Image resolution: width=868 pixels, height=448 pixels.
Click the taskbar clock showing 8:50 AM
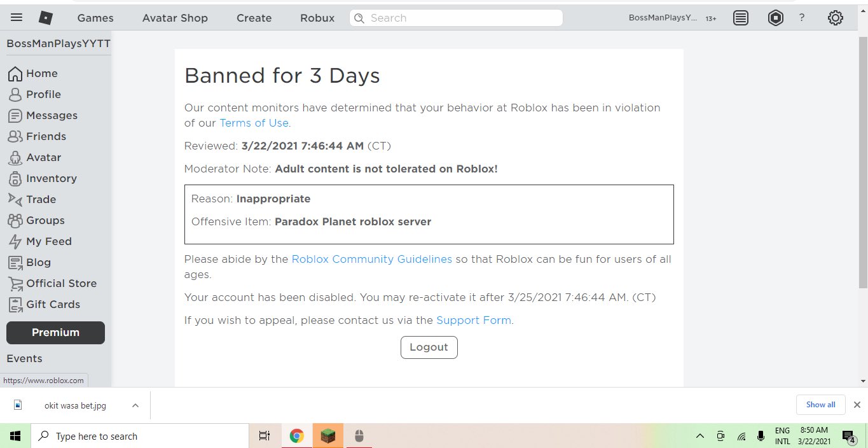pos(814,436)
